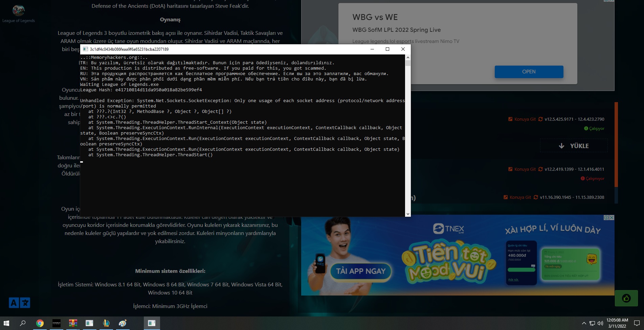Click version text v12.5.425.9171 - 12.4.423.2790
This screenshot has width=644, height=330.
[574, 119]
